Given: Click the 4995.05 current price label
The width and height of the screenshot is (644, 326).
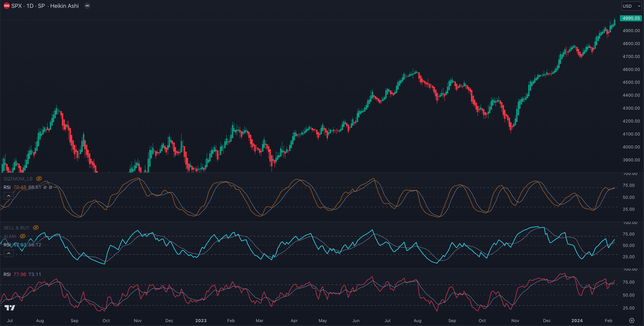Looking at the screenshot, I should point(631,18).
